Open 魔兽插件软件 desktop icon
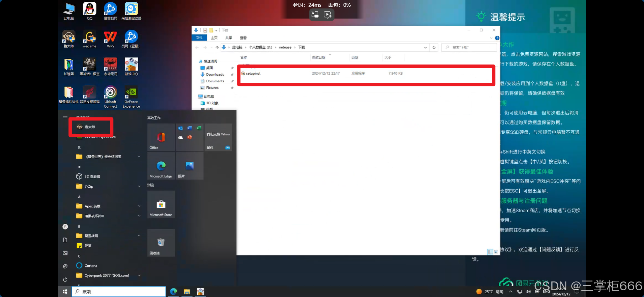This screenshot has width=644, height=297. [x=69, y=94]
